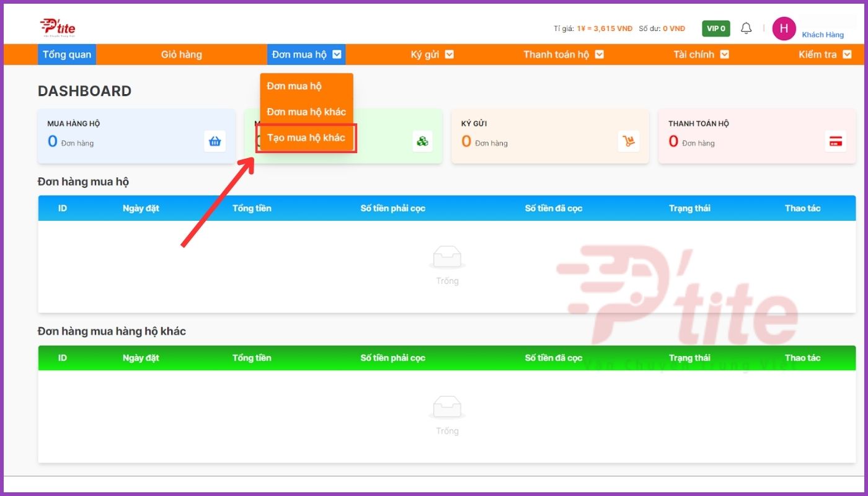Open Đơn mua hộ menu label

click(299, 55)
